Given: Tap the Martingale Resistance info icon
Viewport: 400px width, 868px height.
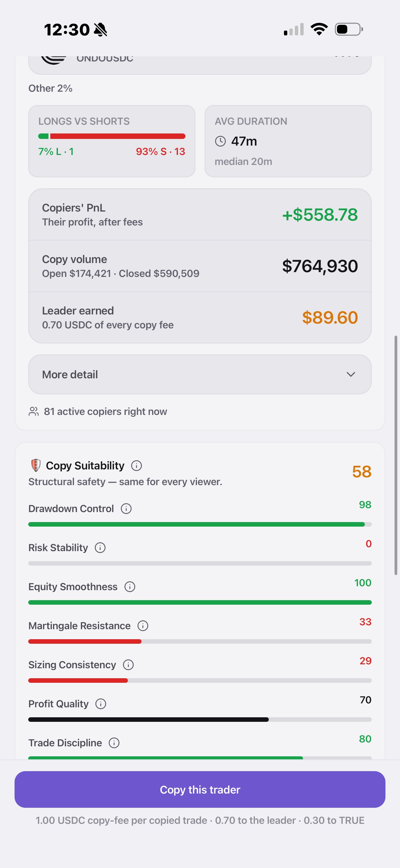Looking at the screenshot, I should [x=143, y=626].
